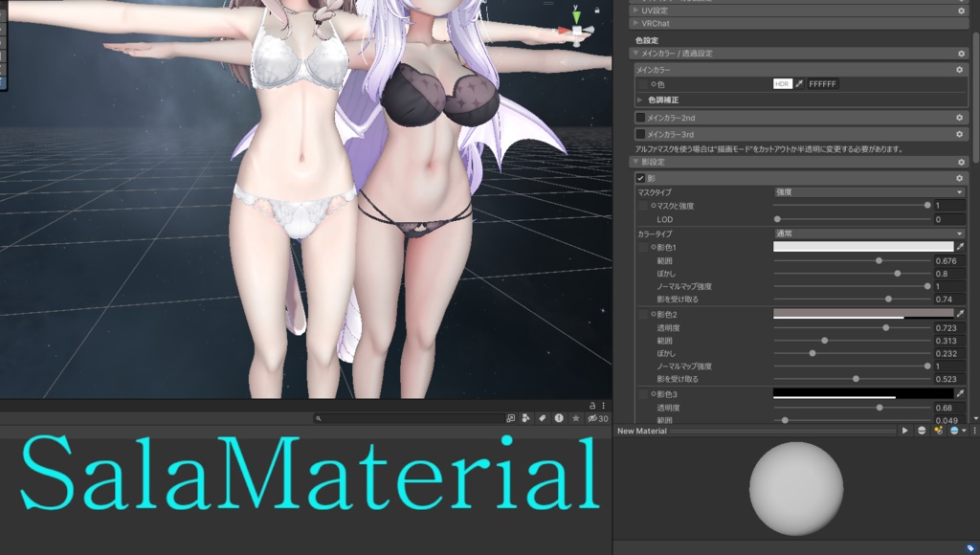Click the search by import log icon

coord(559,418)
